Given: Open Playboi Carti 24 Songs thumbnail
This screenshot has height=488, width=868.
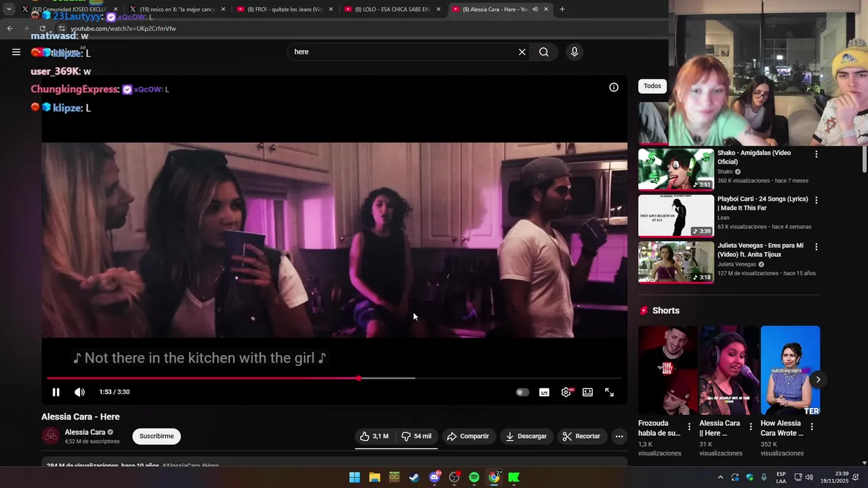Looking at the screenshot, I should 676,216.
